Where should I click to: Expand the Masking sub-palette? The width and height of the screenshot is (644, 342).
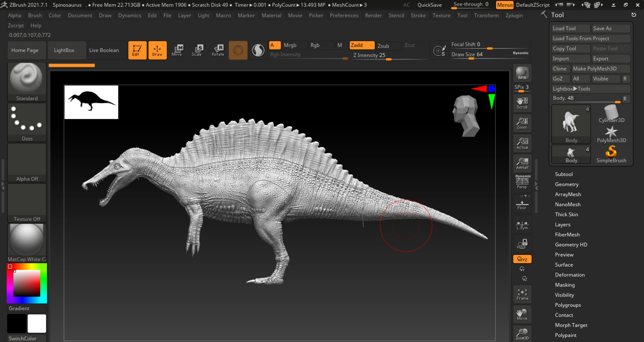(565, 285)
